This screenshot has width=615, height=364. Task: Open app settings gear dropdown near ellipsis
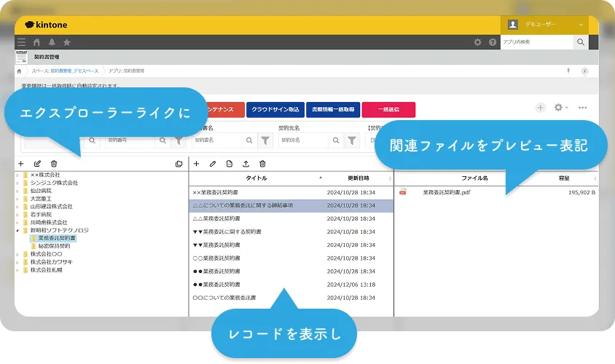pos(560,108)
